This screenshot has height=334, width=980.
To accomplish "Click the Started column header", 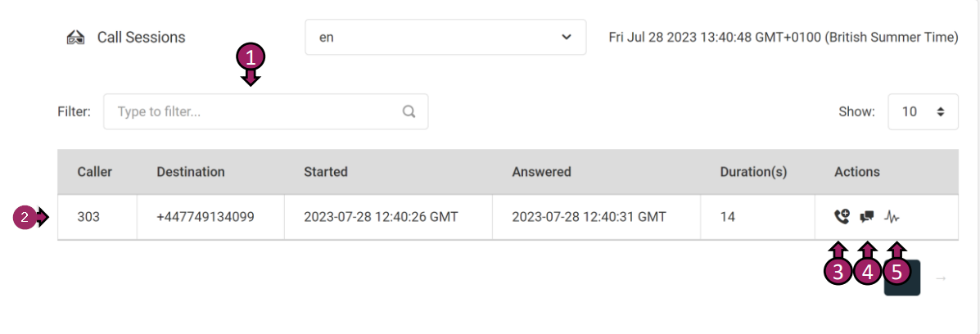I will click(x=326, y=172).
